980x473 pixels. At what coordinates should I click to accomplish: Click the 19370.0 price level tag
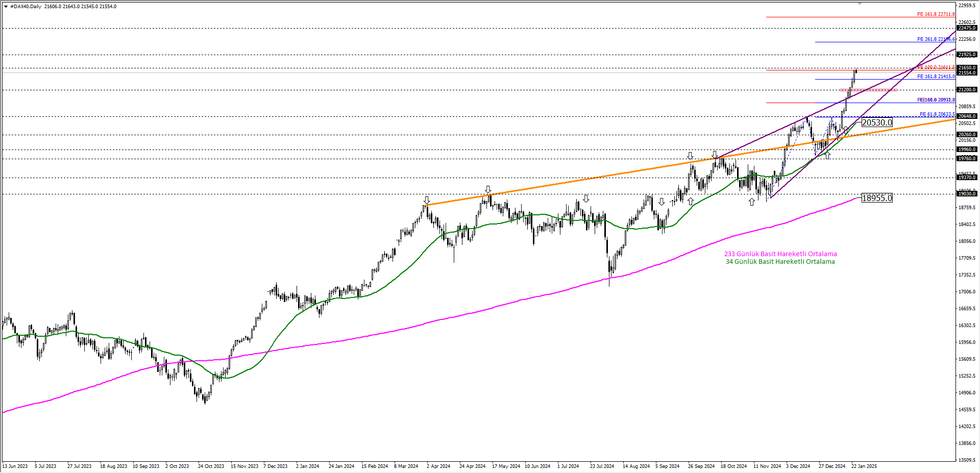(x=967, y=178)
